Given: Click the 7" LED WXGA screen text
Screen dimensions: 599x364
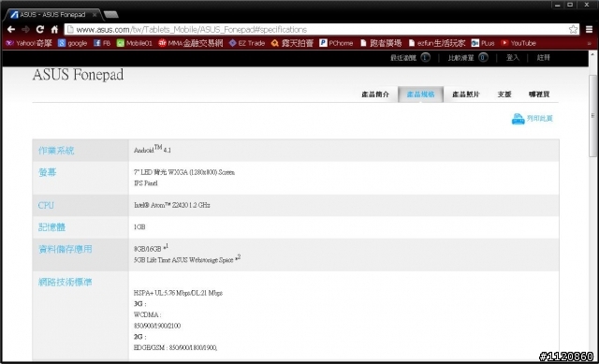Looking at the screenshot, I should [184, 172].
